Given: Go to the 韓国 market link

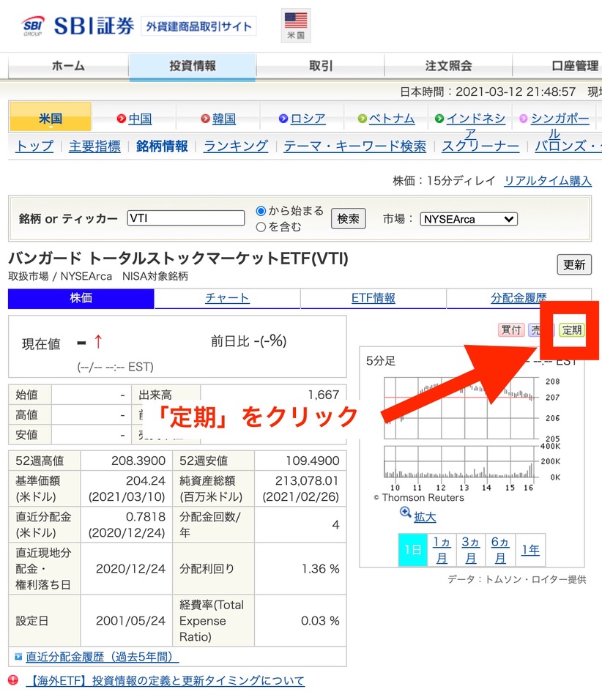Looking at the screenshot, I should point(224,119).
